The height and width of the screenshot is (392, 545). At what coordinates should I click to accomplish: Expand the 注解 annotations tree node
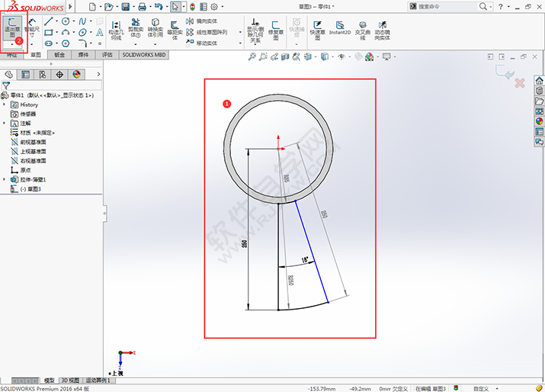(5, 123)
